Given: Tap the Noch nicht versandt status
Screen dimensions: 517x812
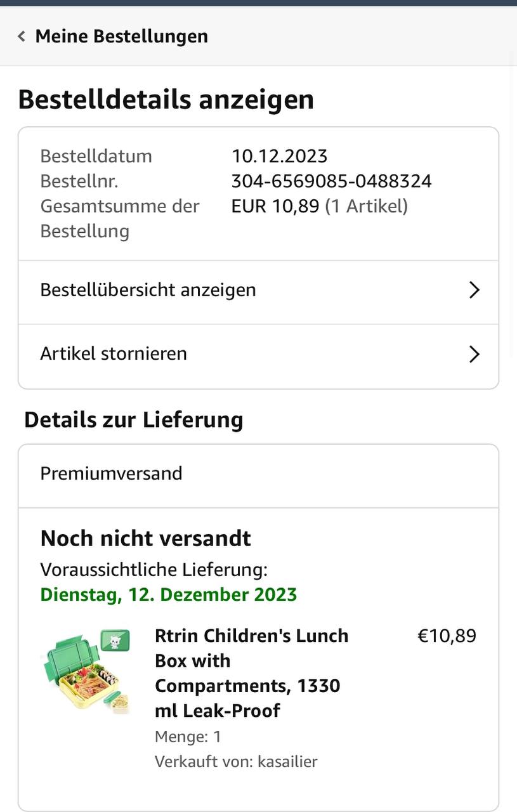Looking at the screenshot, I should pyautogui.click(x=145, y=539).
